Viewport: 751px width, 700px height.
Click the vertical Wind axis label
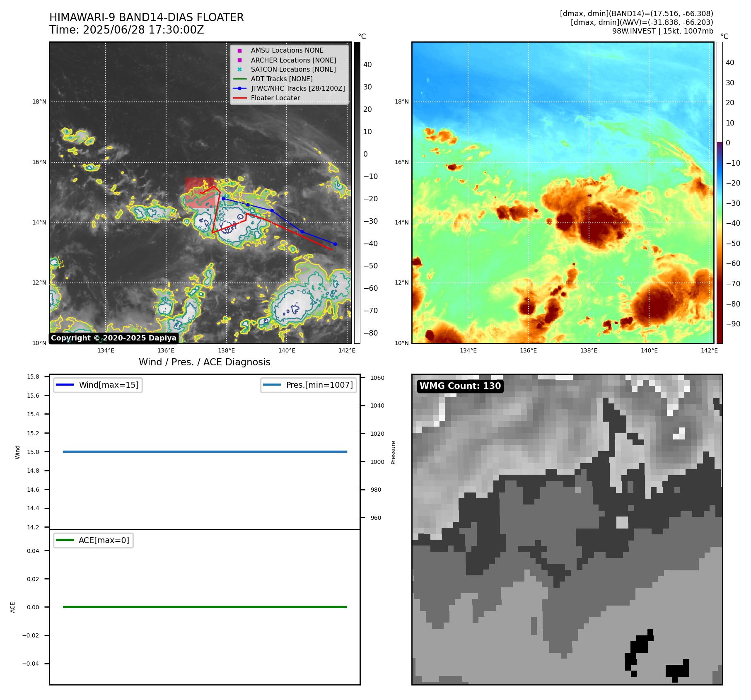pyautogui.click(x=17, y=452)
